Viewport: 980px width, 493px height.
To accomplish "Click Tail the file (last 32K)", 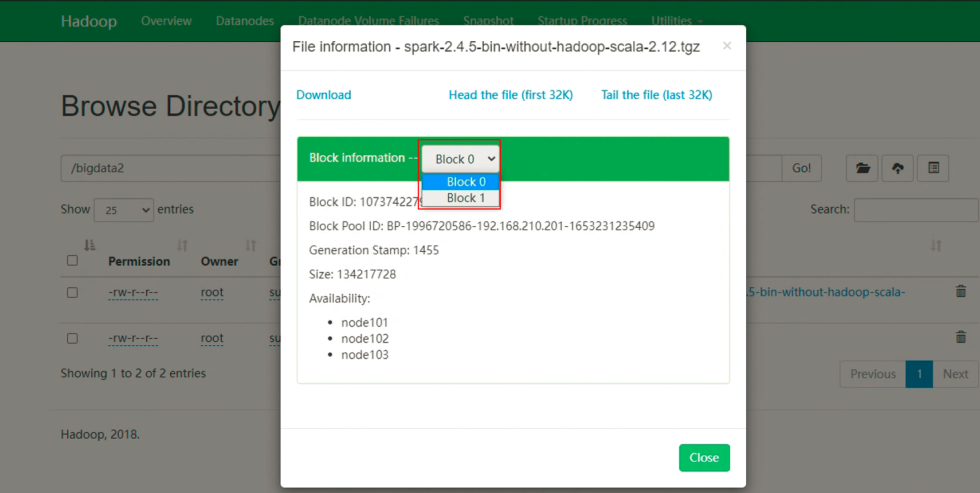I will click(657, 95).
